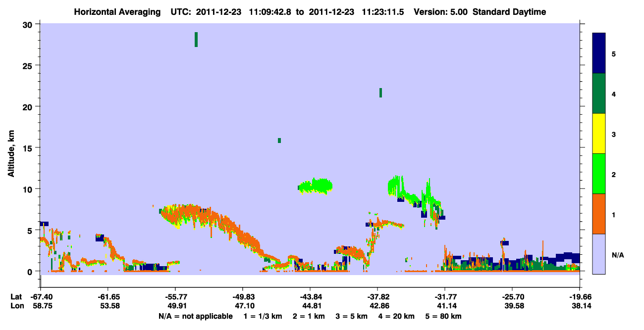Click the yellow color bar segment labeled 3

599,134
